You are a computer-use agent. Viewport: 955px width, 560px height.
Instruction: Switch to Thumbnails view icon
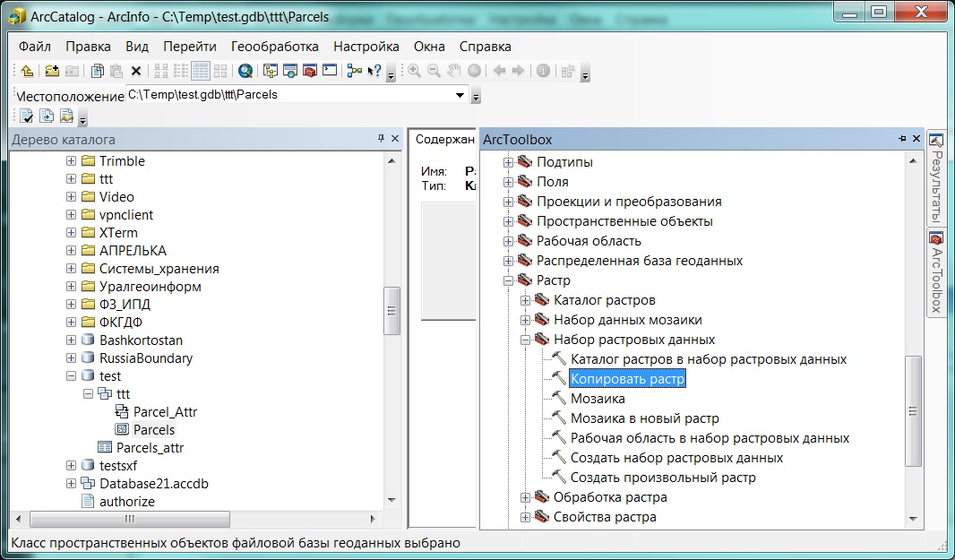tap(220, 71)
